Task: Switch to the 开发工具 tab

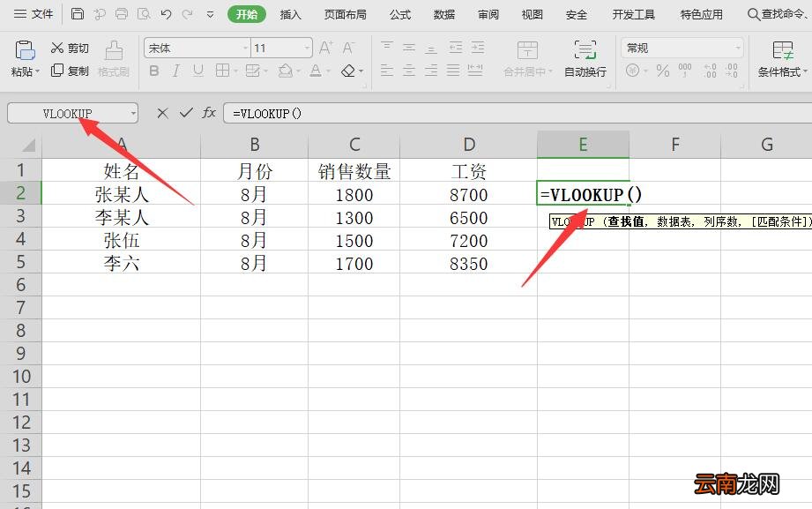Action: pyautogui.click(x=633, y=14)
